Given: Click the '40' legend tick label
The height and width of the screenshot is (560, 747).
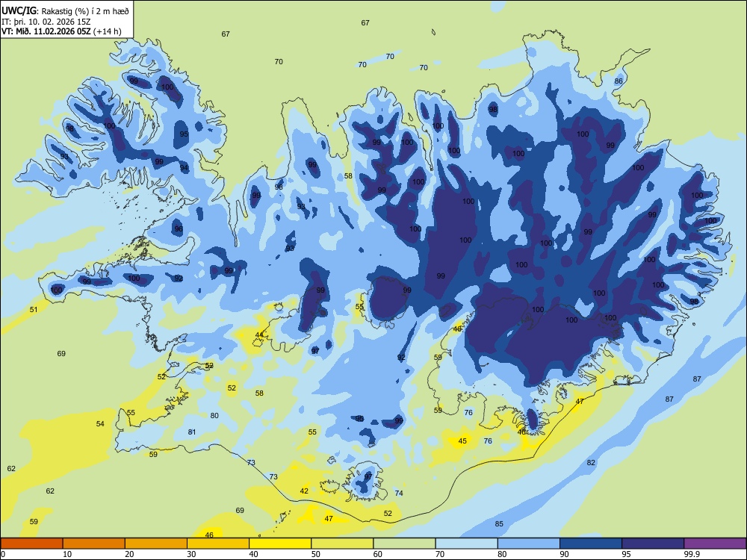Looking at the screenshot, I should [x=254, y=554].
